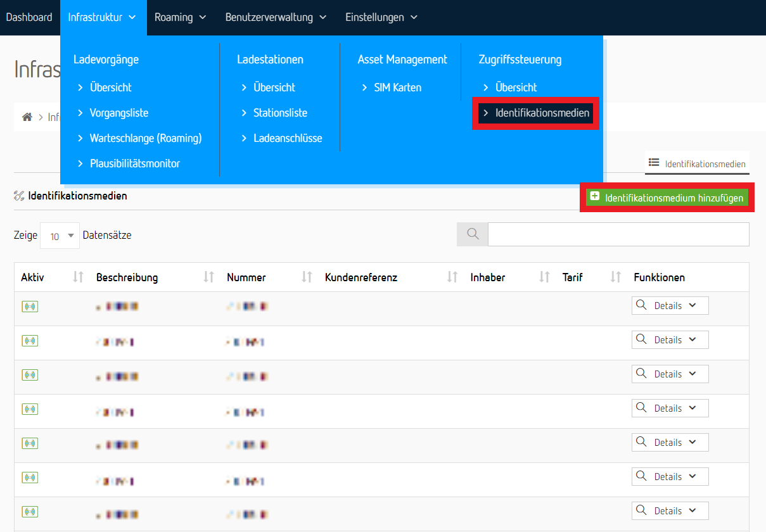Image resolution: width=766 pixels, height=532 pixels.
Task: Click the Identifikationsmedium hinzufügen button
Action: (667, 197)
